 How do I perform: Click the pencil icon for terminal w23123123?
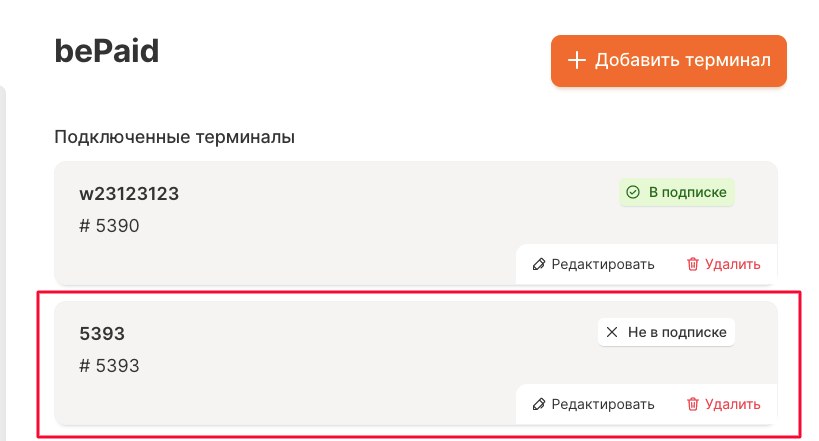(539, 264)
